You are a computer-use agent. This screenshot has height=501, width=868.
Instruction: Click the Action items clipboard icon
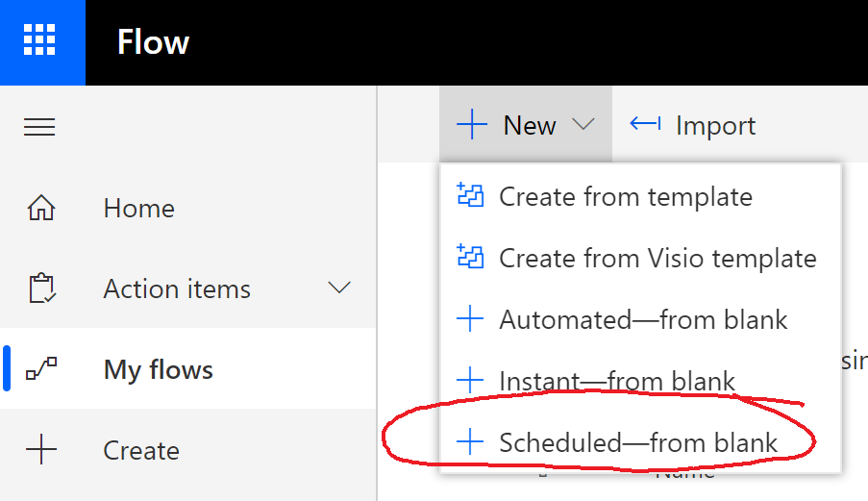tap(40, 289)
